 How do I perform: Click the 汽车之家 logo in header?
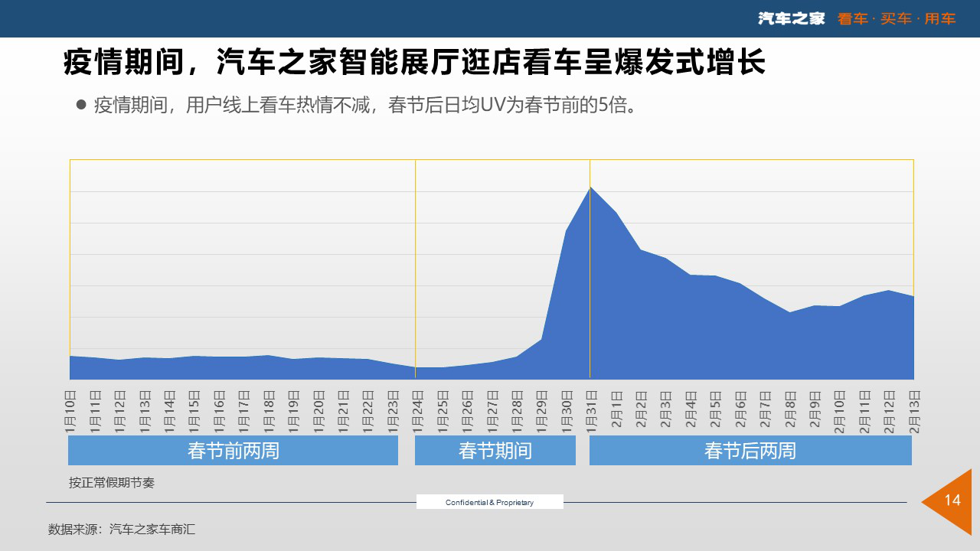click(x=791, y=18)
